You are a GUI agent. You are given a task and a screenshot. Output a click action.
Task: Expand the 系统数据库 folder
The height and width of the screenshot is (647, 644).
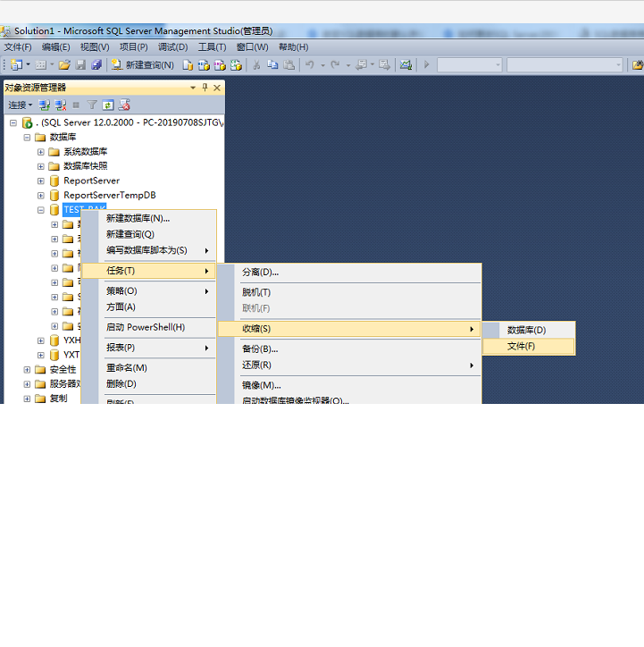(41, 152)
